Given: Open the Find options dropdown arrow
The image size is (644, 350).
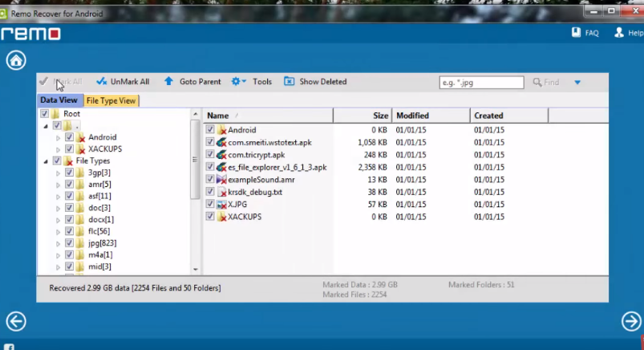Looking at the screenshot, I should tap(577, 82).
